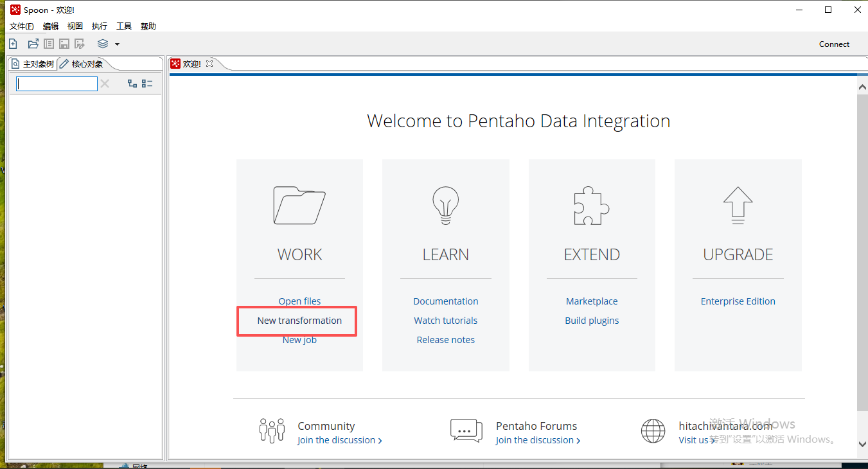Image resolution: width=868 pixels, height=469 pixels.
Task: Click the Pentaho Forums heading text
Action: tap(536, 426)
